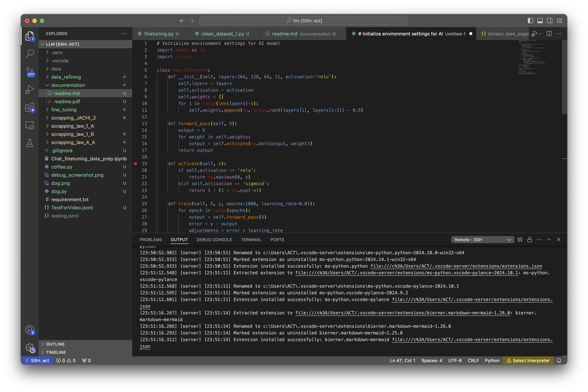
Task: Open the PORTS panel tab
Action: (x=277, y=239)
